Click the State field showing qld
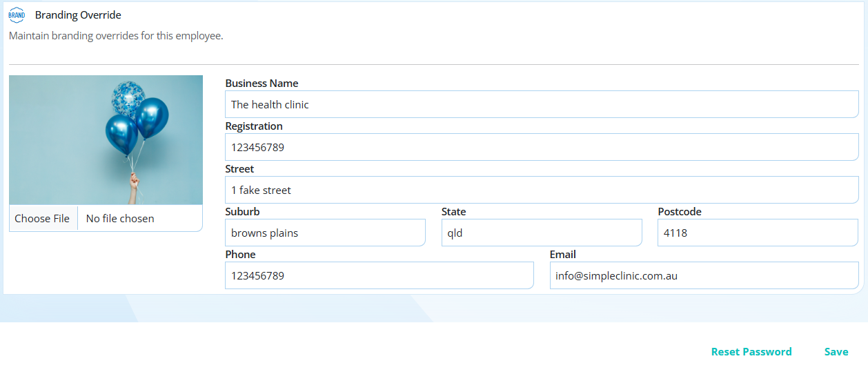Screen dimensions: 868x372 tap(542, 233)
